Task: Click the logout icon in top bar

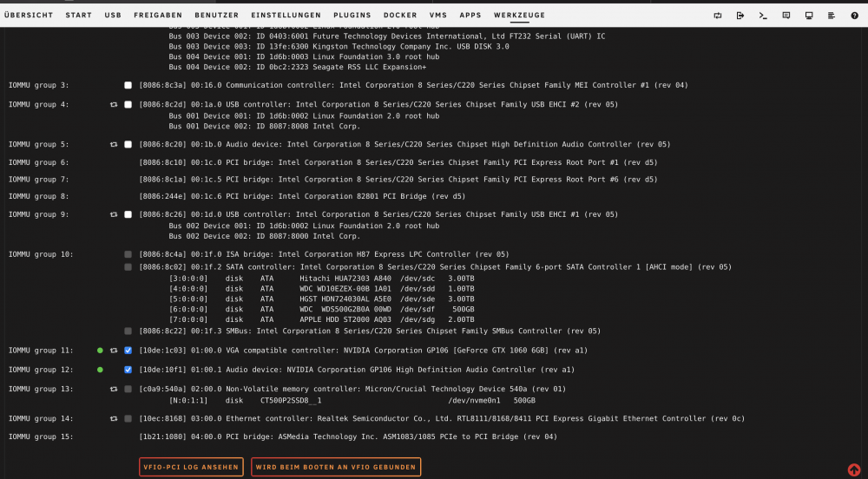Action: pos(740,16)
